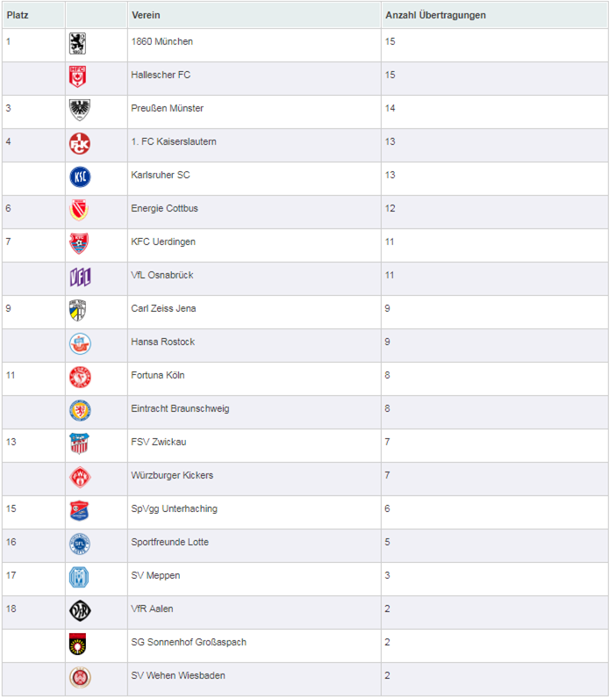Click the Anzahl Übertragungen column header
This screenshot has height=699, width=616.
[x=435, y=15]
